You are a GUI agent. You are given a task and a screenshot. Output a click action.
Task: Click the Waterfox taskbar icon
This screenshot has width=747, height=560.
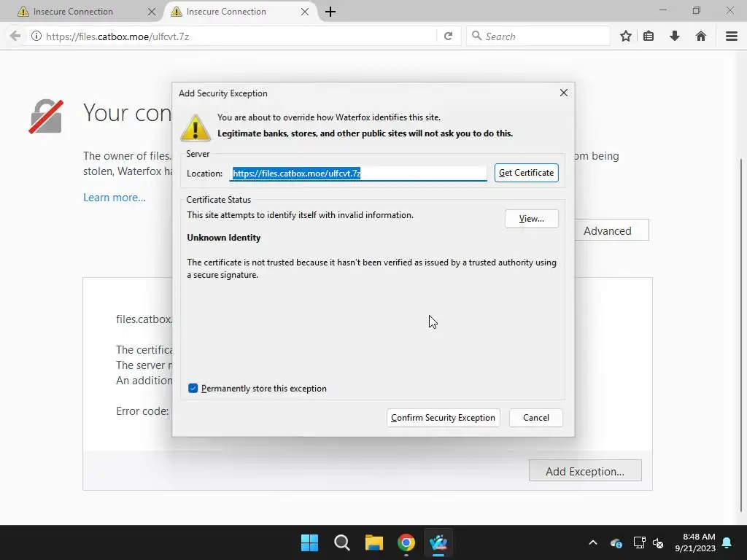(438, 542)
